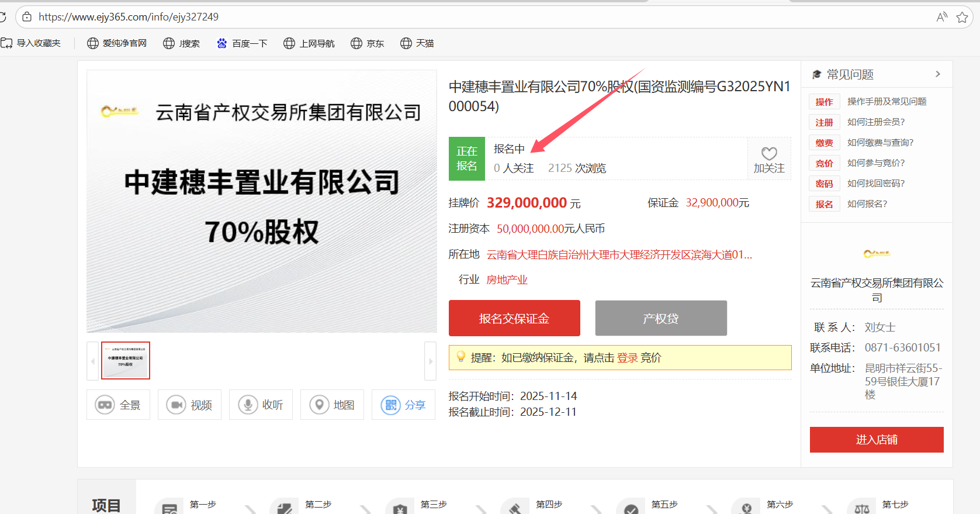Click the 第三步 step icon
This screenshot has width=980, height=514.
[x=400, y=508]
